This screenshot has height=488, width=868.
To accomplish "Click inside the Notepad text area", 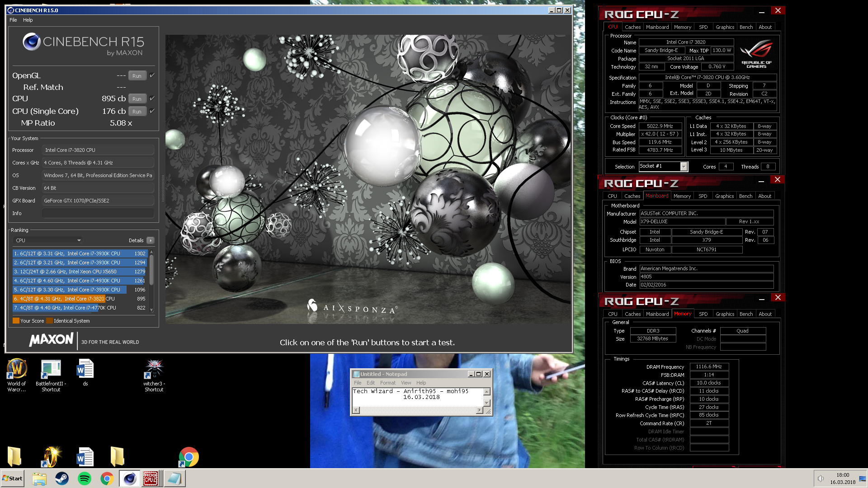I will (x=418, y=397).
